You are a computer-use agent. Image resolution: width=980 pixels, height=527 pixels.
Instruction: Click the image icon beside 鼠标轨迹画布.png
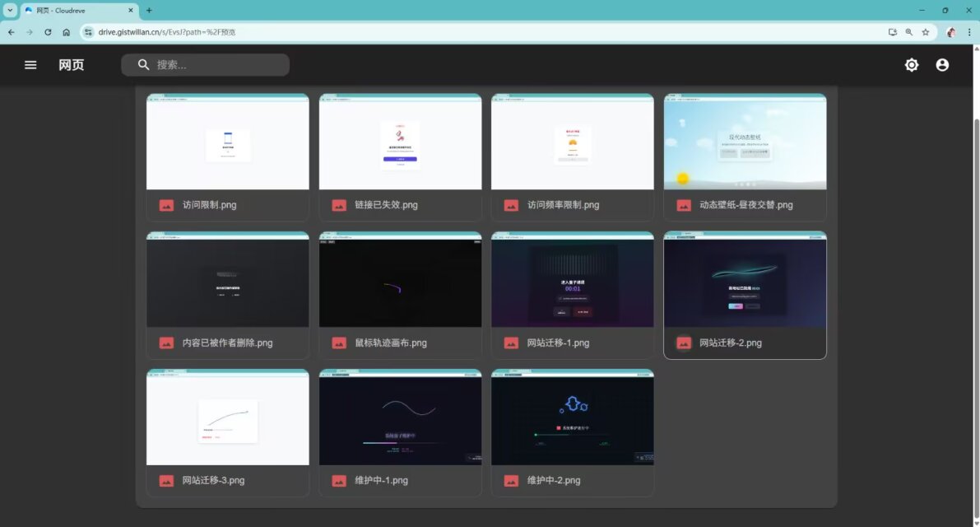click(x=339, y=343)
